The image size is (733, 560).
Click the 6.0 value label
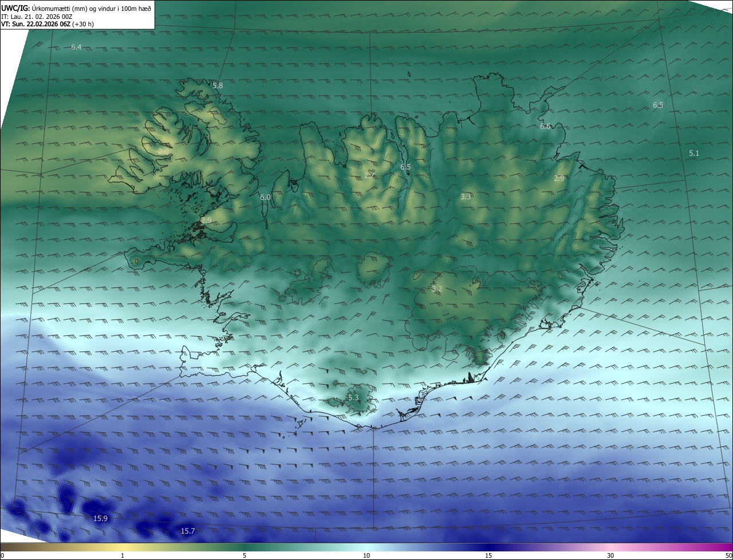point(265,197)
